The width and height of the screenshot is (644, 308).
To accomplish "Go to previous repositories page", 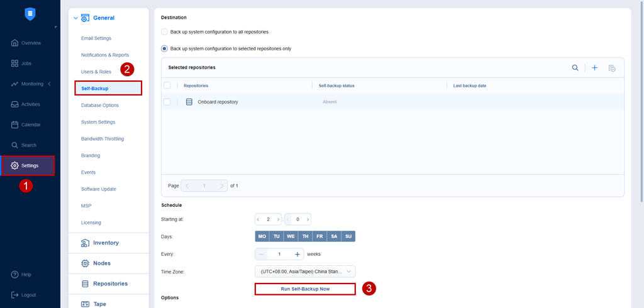I will (187, 185).
